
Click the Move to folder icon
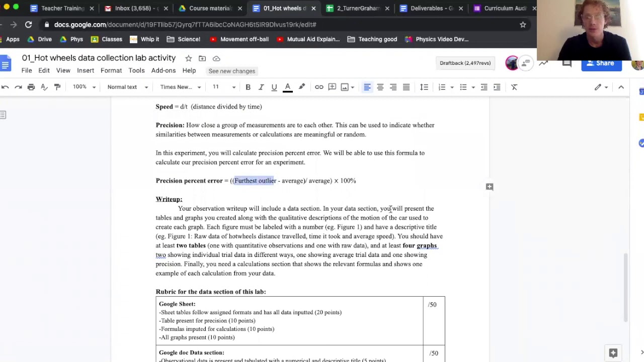pyautogui.click(x=202, y=58)
